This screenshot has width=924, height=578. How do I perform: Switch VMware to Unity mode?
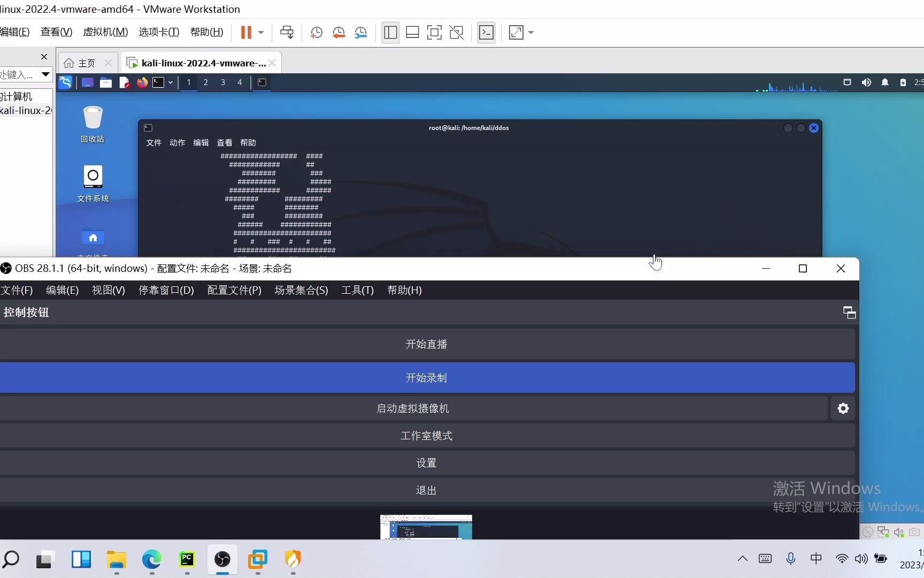pyautogui.click(x=457, y=33)
